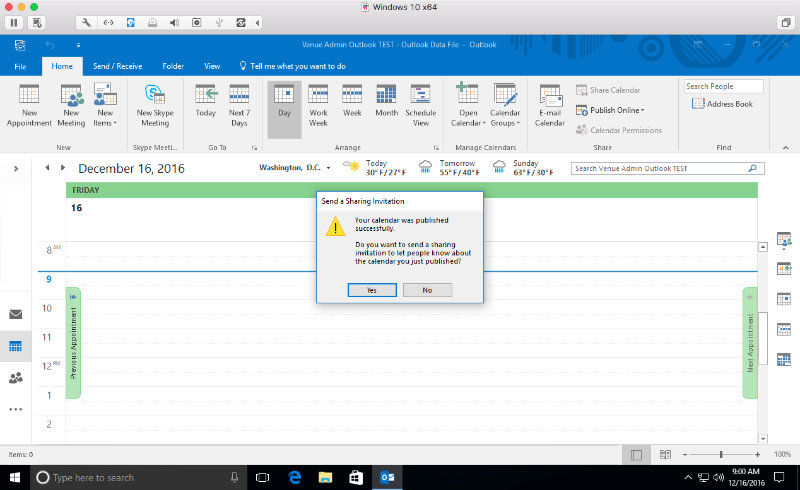Screen dimensions: 800x490
Task: Click the zoom slider handle
Action: [x=721, y=454]
